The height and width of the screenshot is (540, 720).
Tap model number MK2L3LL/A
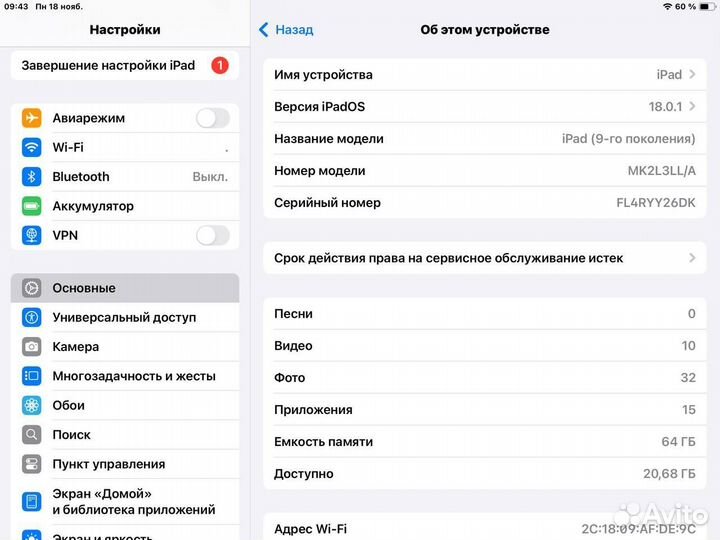tap(662, 171)
